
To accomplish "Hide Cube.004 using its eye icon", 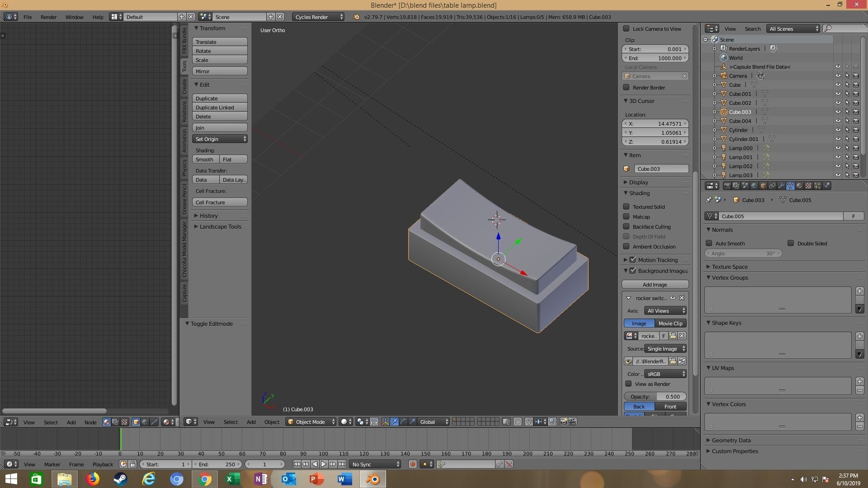I will (838, 121).
